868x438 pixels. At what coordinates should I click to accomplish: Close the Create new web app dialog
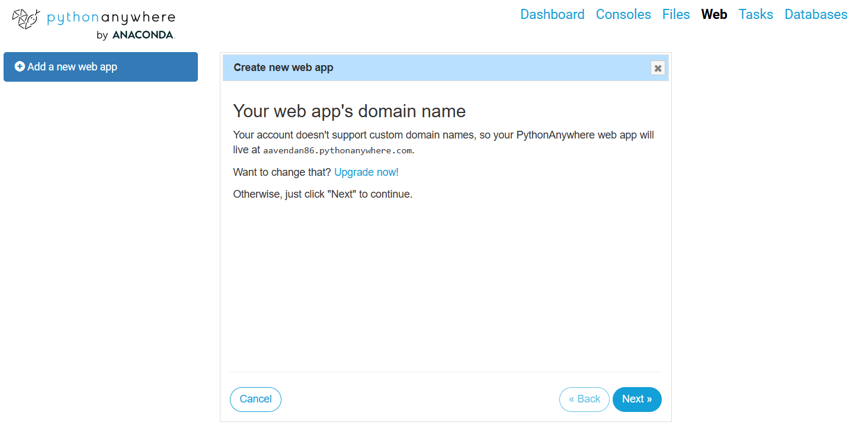(x=658, y=68)
